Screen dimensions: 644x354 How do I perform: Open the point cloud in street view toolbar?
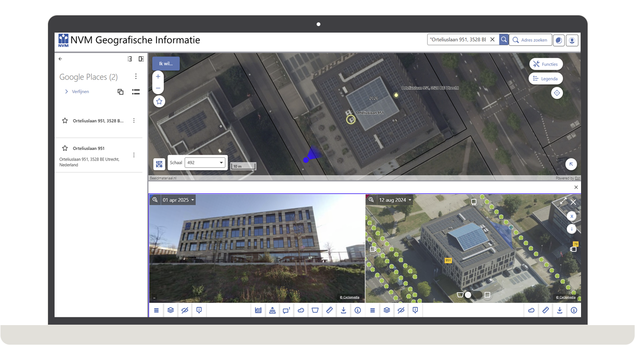301,310
